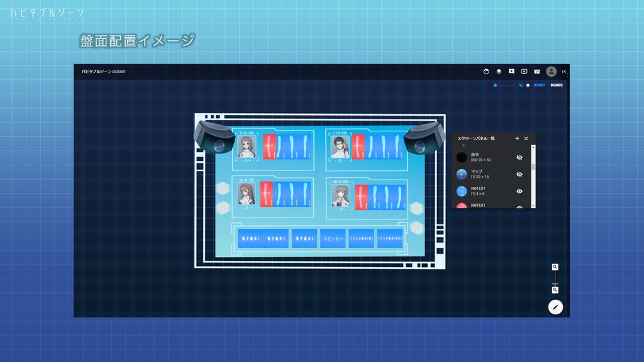Toggle visibility of NOTEXT [1] 4×8 panel

(519, 191)
